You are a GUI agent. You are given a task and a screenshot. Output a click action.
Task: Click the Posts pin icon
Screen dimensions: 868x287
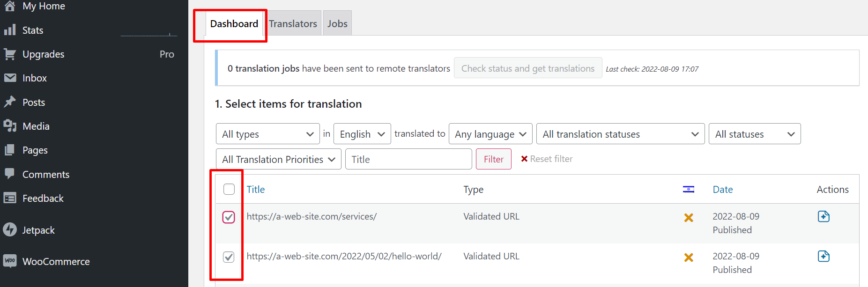point(10,102)
